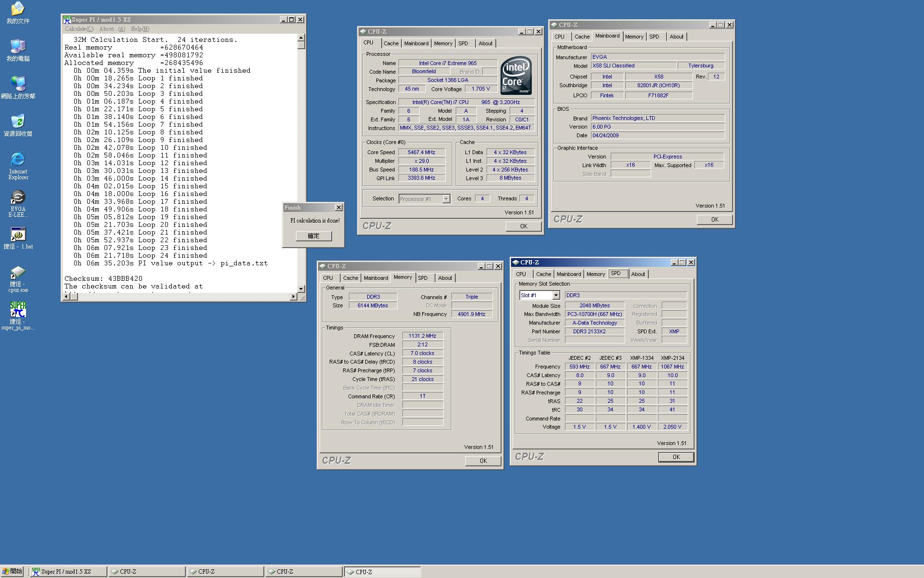Click OK in the CPU-Z processor window
Screen dimensions: 924x578
[524, 226]
